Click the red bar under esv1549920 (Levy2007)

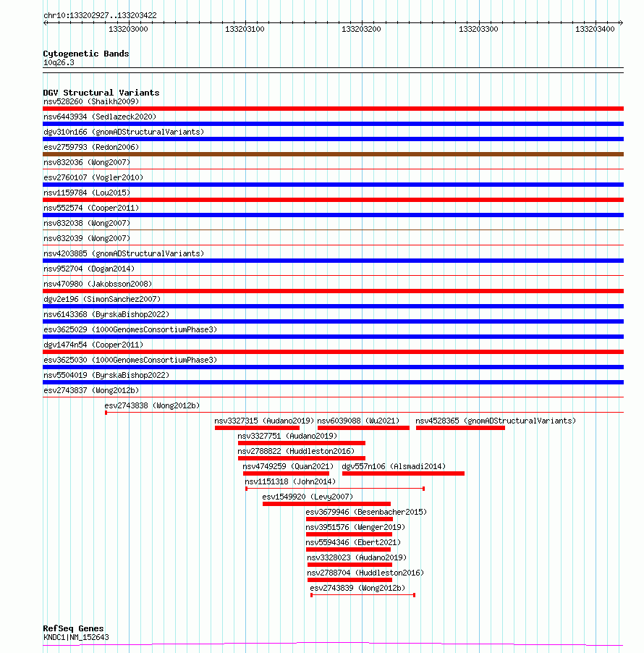[x=327, y=504]
